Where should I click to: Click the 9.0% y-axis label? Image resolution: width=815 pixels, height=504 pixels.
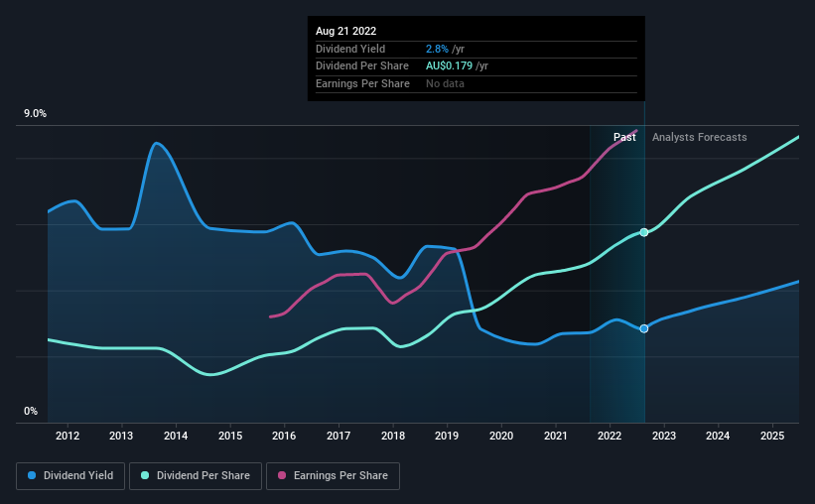35,114
